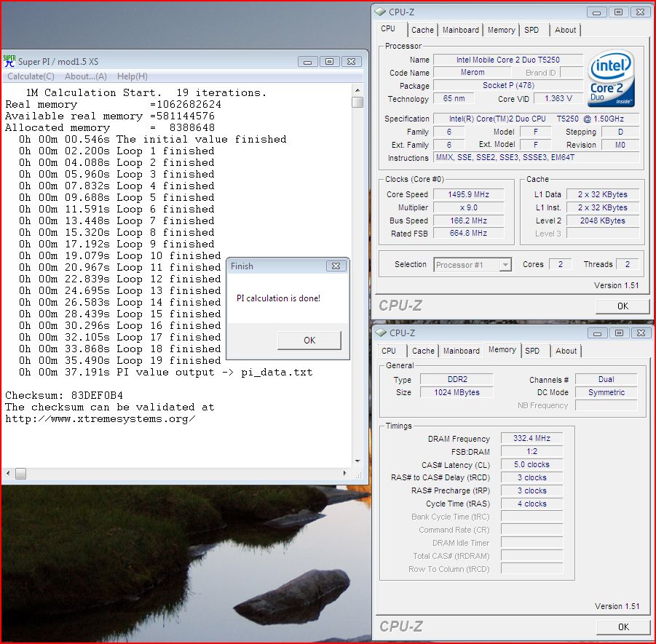
Task: Click the CPU-Z logo icon of top window
Action: [380, 12]
